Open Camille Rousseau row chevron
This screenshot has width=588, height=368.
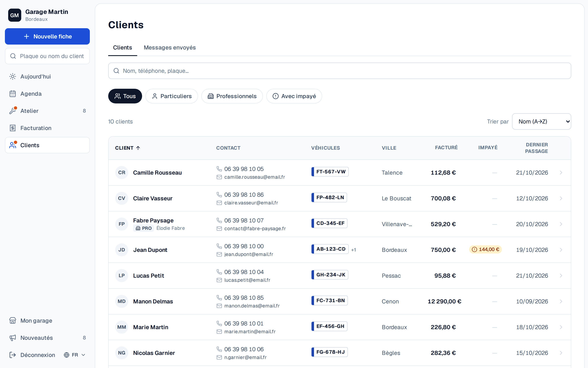coord(561,173)
